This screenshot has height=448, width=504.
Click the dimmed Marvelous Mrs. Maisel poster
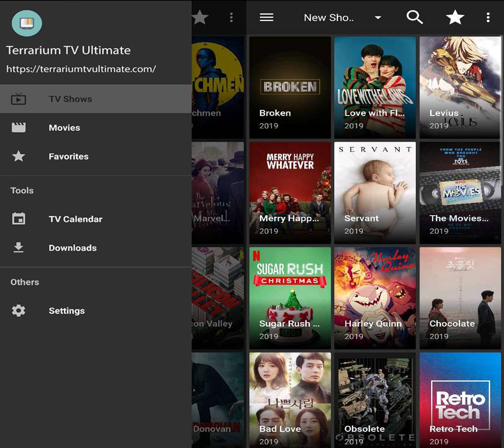coord(218,193)
